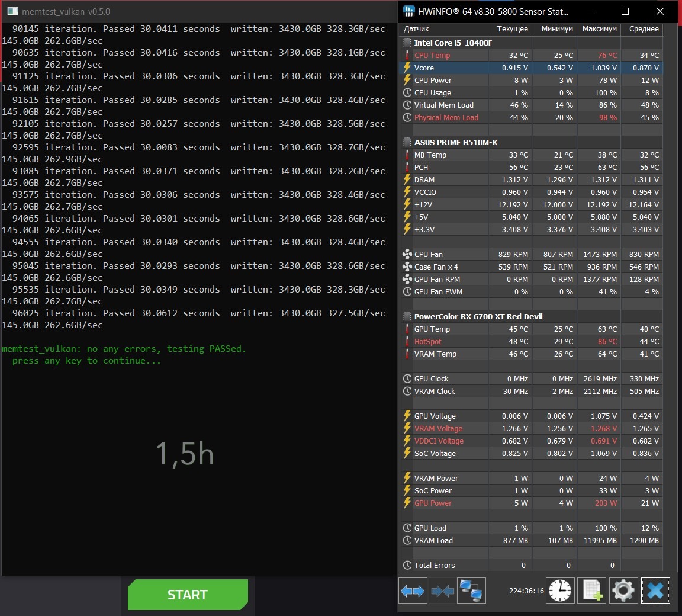Click the Максимум column header

click(599, 29)
